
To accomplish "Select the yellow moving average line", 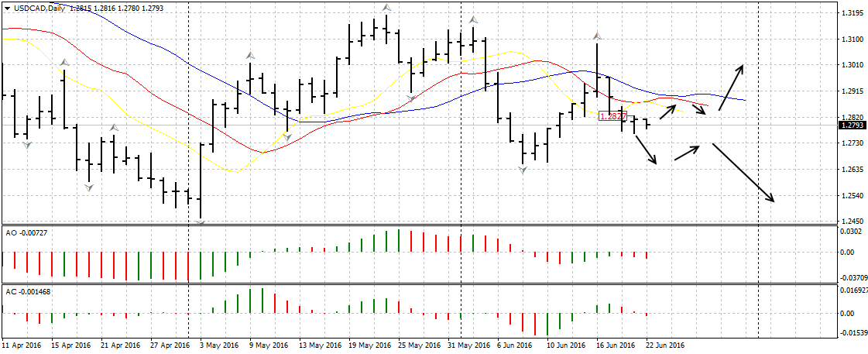I will (232, 171).
